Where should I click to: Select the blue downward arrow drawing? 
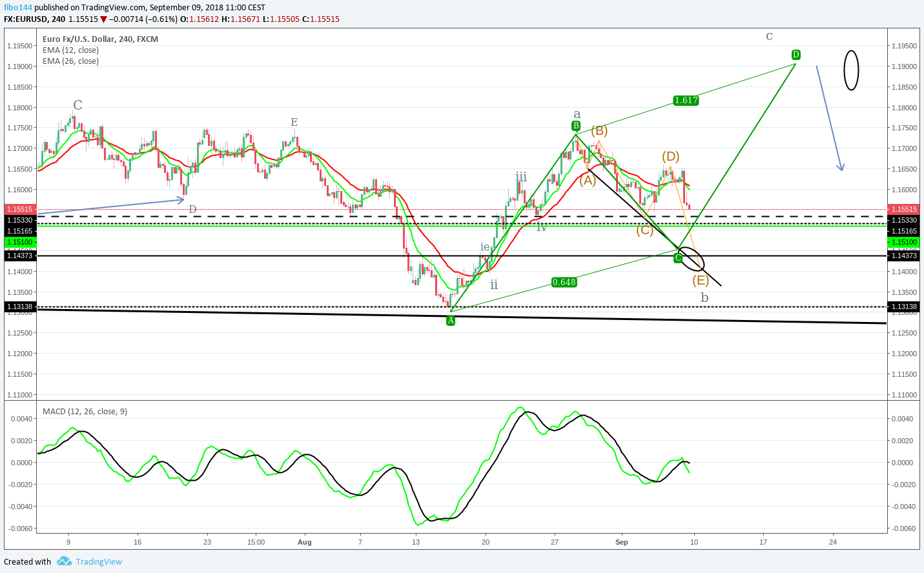point(830,118)
